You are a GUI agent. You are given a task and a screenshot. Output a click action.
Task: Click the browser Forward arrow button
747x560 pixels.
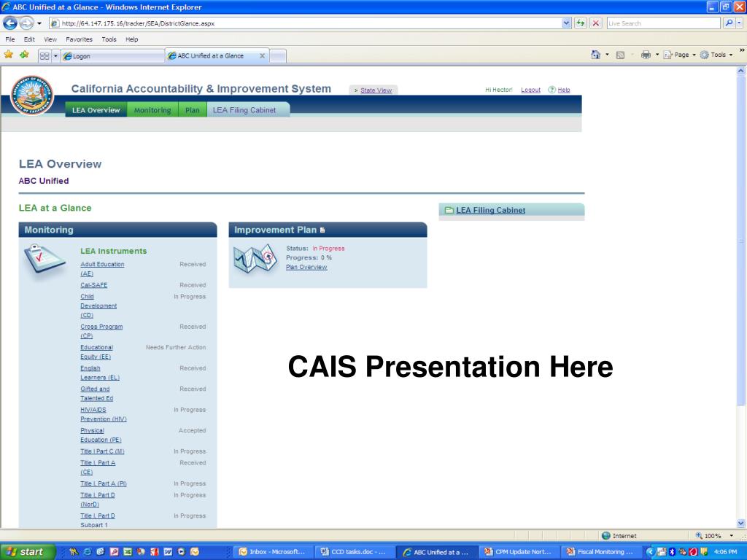tap(26, 23)
